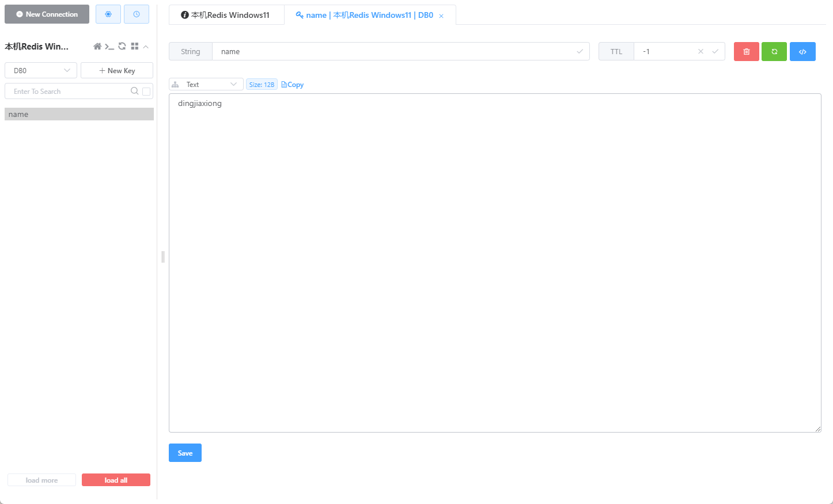Reload the key value with the green refresh icon
The image size is (833, 504).
(x=774, y=51)
